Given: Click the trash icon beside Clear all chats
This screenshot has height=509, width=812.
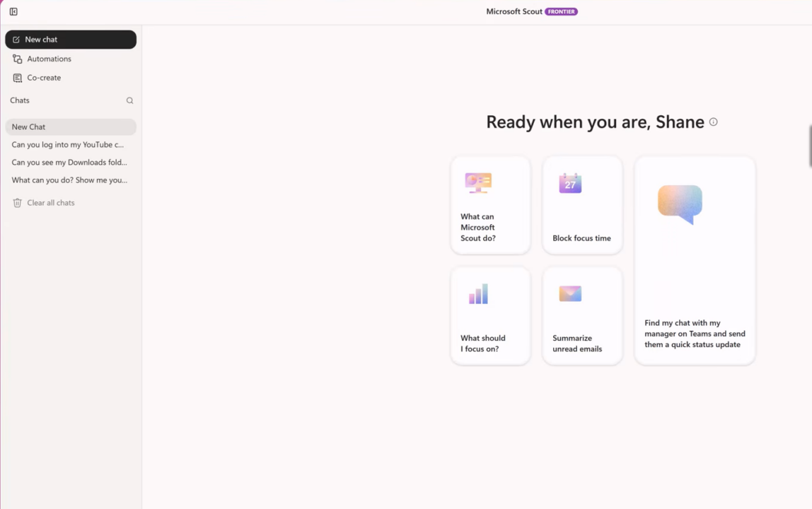Looking at the screenshot, I should [17, 203].
